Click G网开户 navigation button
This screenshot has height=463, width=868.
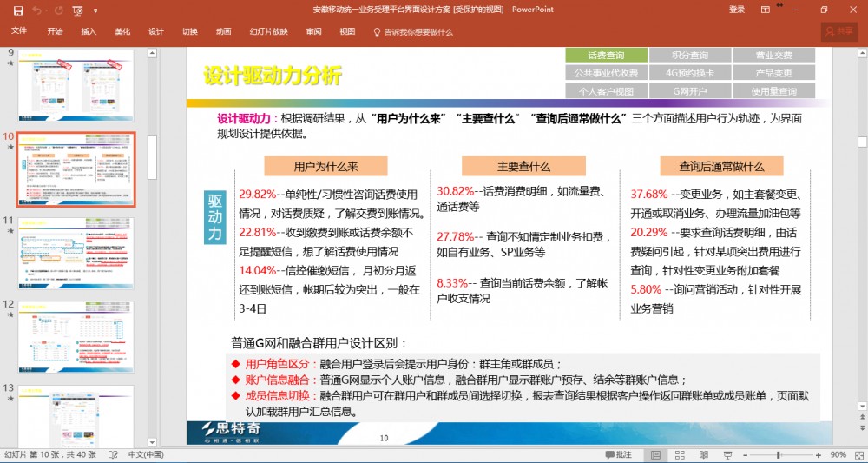(x=690, y=91)
